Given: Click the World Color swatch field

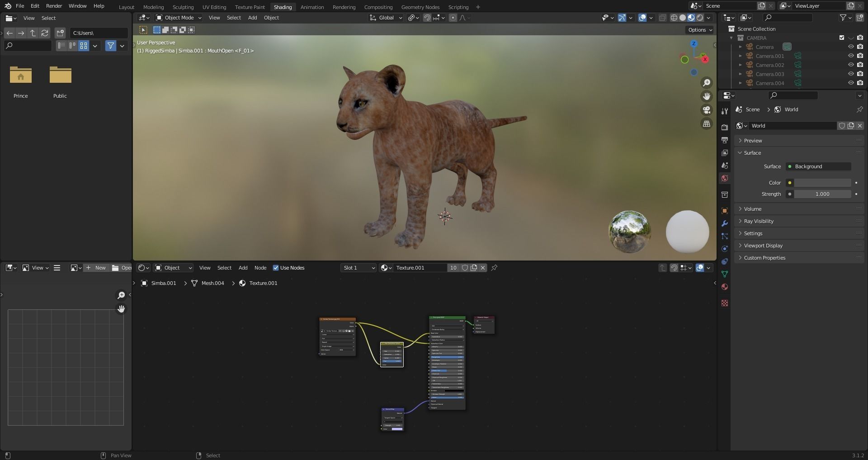Looking at the screenshot, I should click(x=823, y=183).
